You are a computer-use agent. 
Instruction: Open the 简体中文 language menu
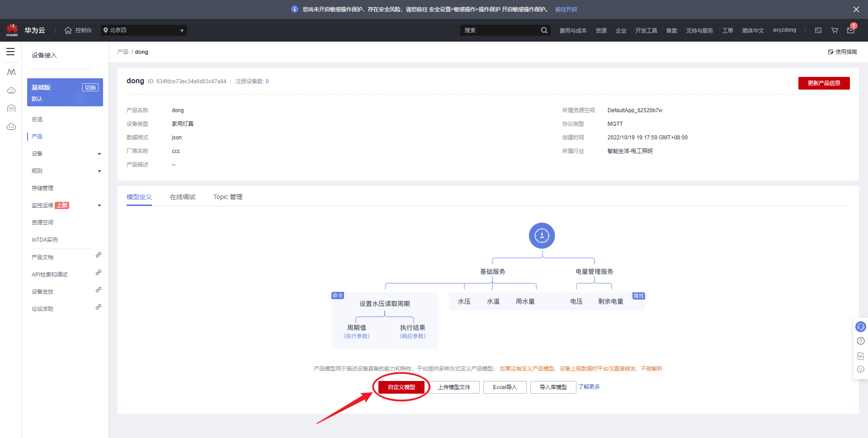click(753, 31)
